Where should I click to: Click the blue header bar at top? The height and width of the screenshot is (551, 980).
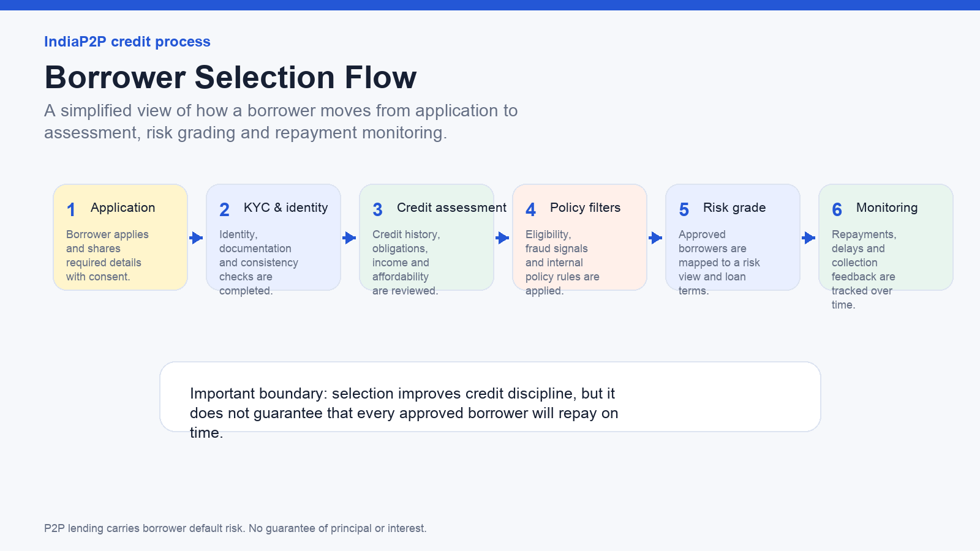[490, 5]
